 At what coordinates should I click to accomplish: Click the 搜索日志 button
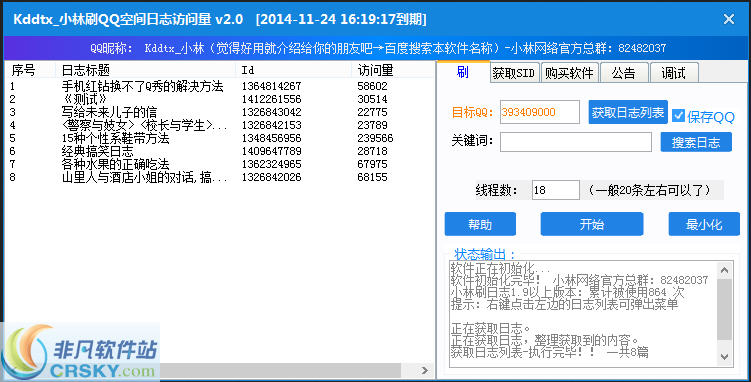696,142
